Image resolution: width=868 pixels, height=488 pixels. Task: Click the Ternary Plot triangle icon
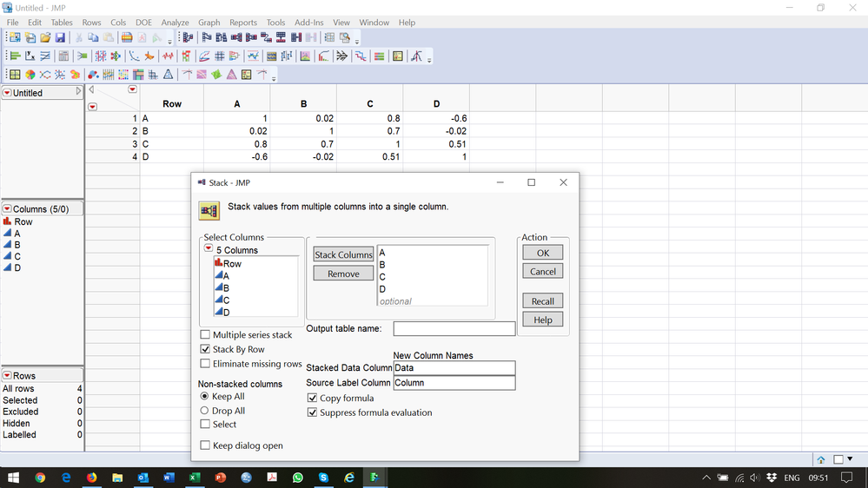[168, 74]
